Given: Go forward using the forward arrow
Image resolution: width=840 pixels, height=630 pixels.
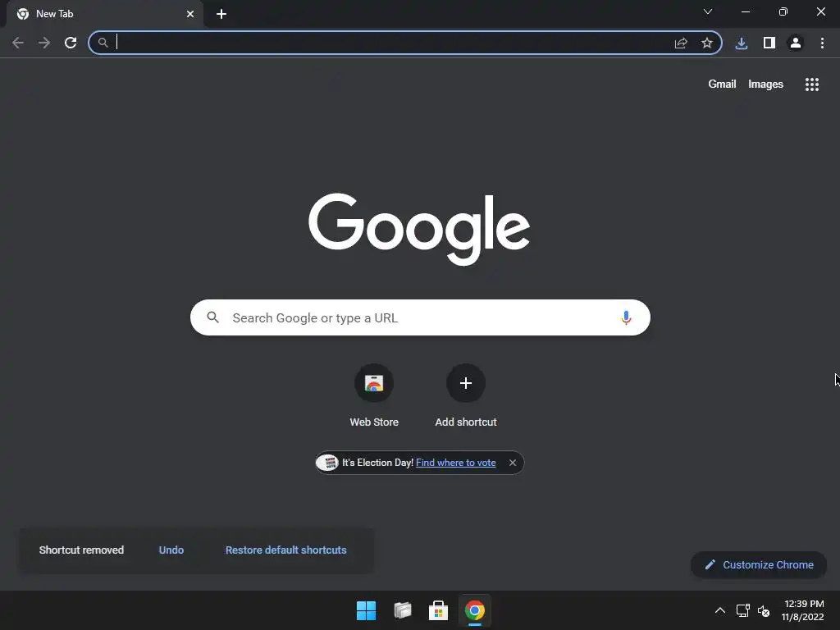Looking at the screenshot, I should tap(44, 43).
